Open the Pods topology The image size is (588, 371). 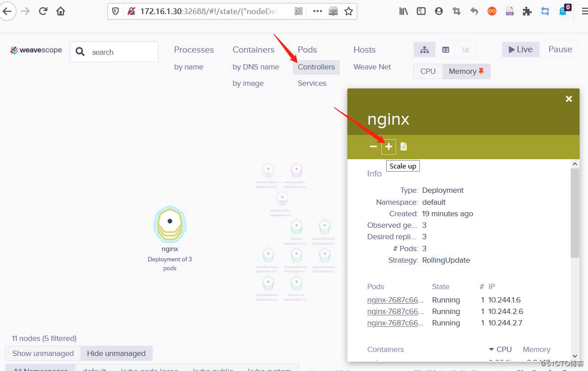click(307, 50)
